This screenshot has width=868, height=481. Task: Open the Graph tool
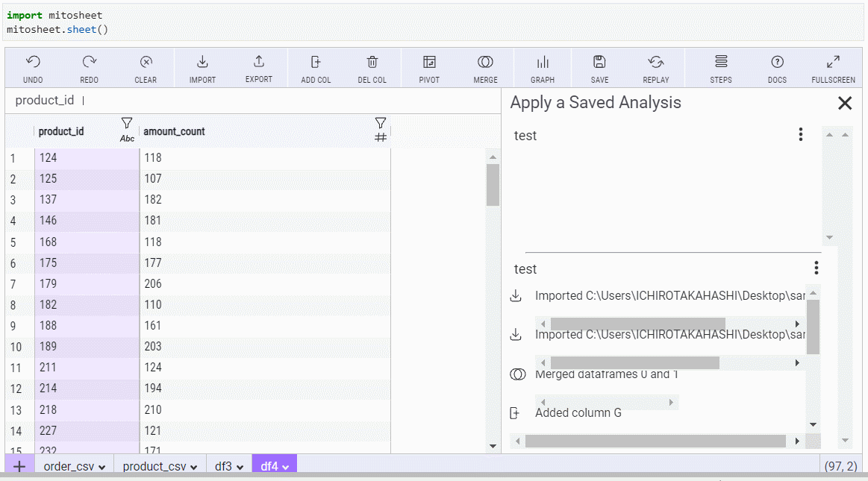(543, 63)
